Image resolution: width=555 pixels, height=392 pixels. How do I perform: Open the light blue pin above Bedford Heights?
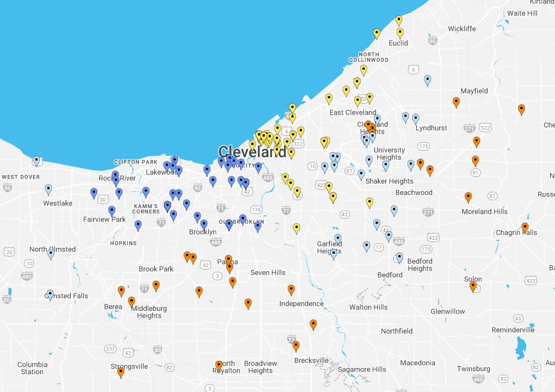click(x=400, y=258)
